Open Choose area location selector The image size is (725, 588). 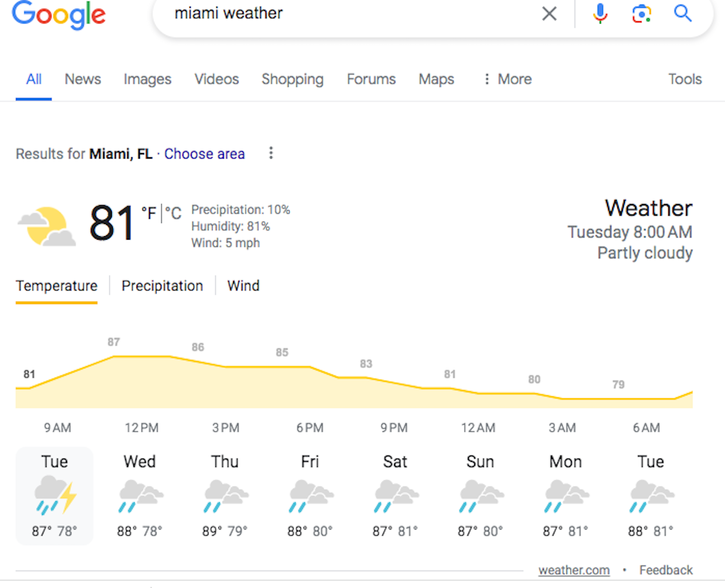point(204,154)
